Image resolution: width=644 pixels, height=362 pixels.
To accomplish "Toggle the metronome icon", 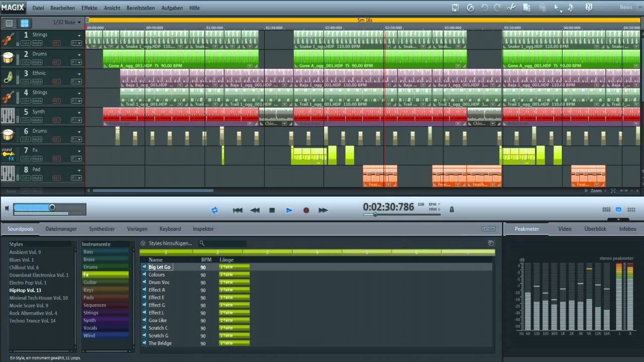I will (451, 209).
